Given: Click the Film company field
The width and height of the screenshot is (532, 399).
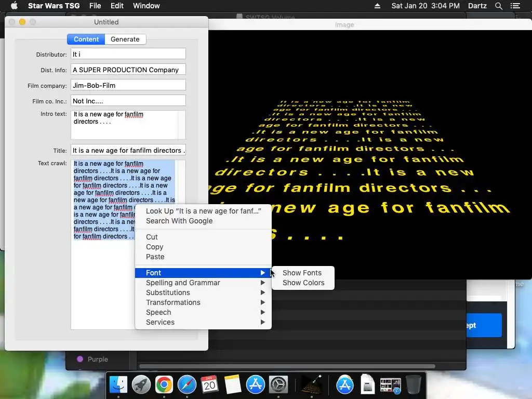Looking at the screenshot, I should pyautogui.click(x=128, y=85).
